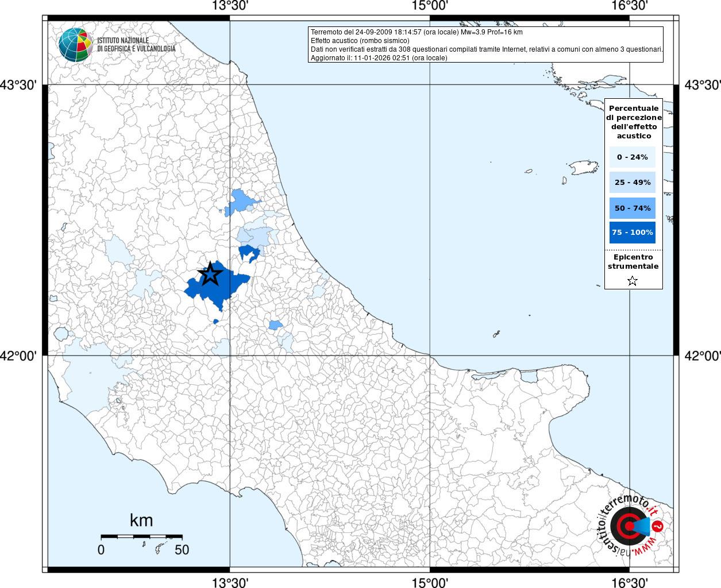Select the 25 - 49% legend swatch

pyautogui.click(x=633, y=182)
